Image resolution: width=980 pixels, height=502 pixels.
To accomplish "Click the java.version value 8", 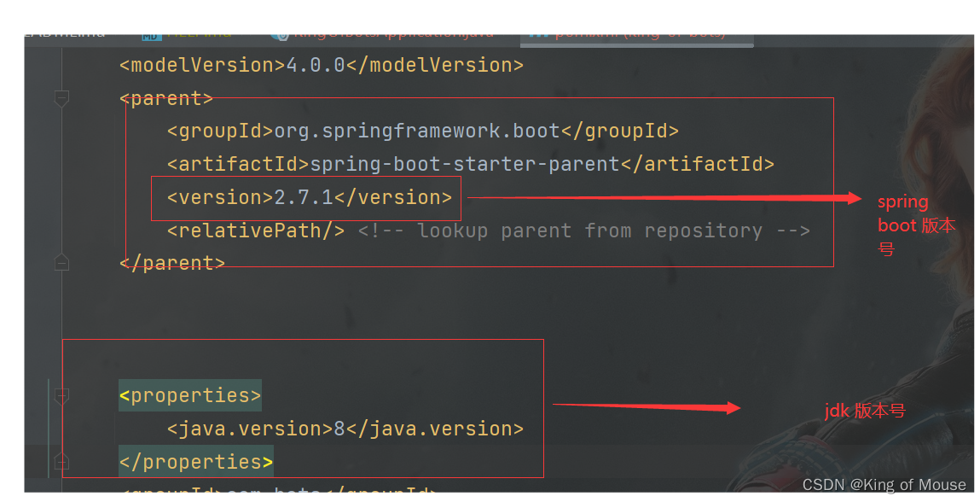I will pos(339,429).
